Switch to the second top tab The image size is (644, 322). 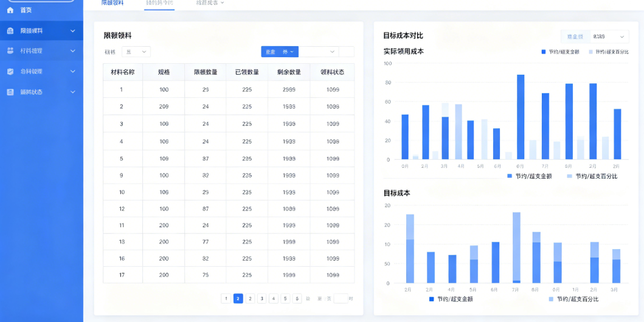click(159, 3)
